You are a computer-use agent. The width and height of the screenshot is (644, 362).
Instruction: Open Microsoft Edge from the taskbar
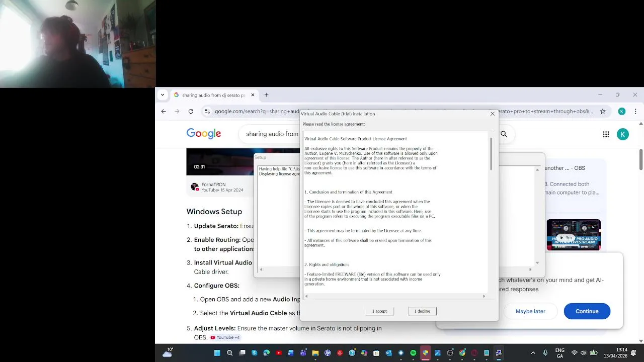pos(267,353)
